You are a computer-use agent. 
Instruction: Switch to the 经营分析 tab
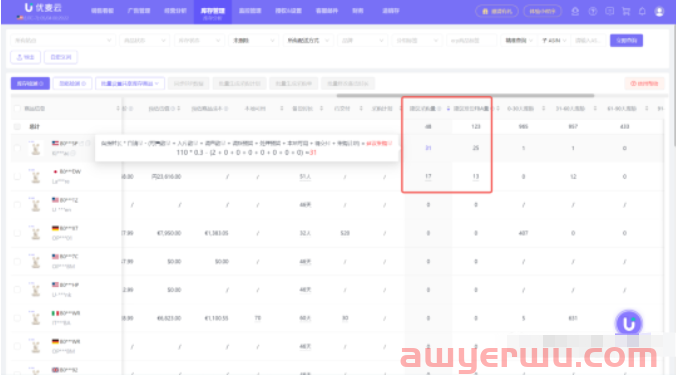(x=175, y=11)
